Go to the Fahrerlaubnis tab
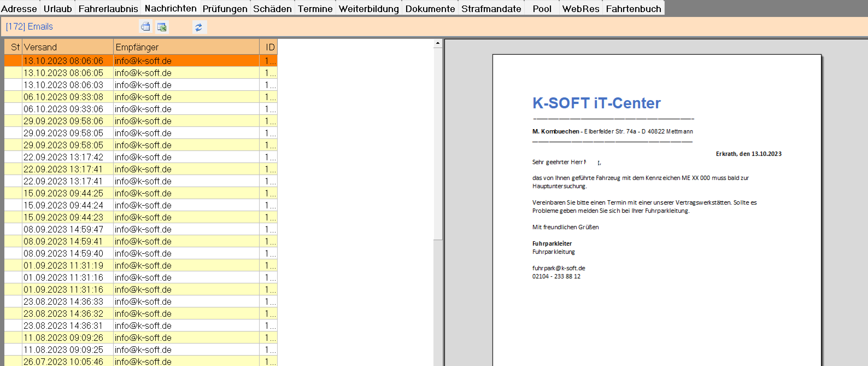This screenshot has width=868, height=366. tap(108, 8)
